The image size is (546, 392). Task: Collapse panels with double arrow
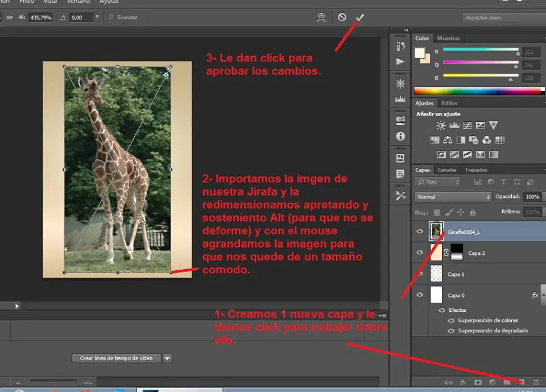pos(406,30)
